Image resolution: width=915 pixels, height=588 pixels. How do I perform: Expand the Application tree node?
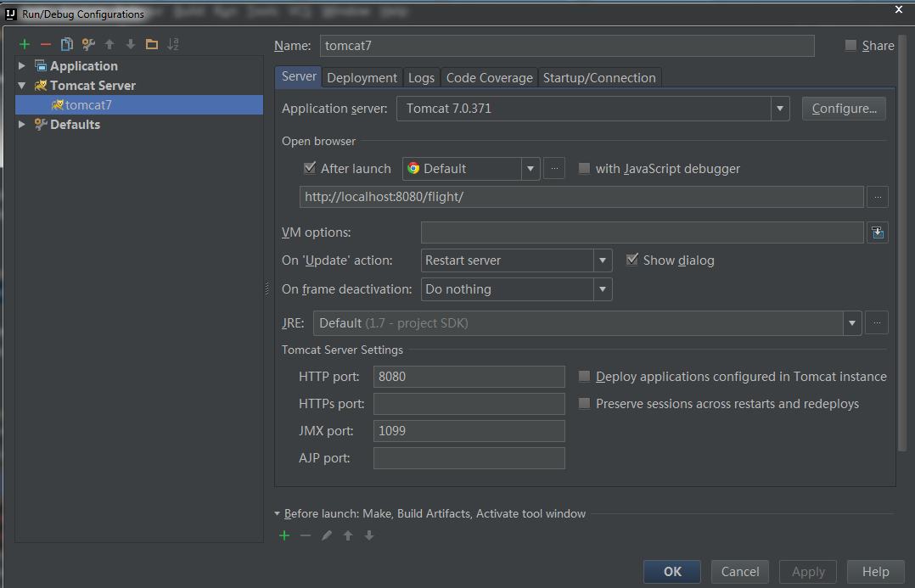point(21,66)
